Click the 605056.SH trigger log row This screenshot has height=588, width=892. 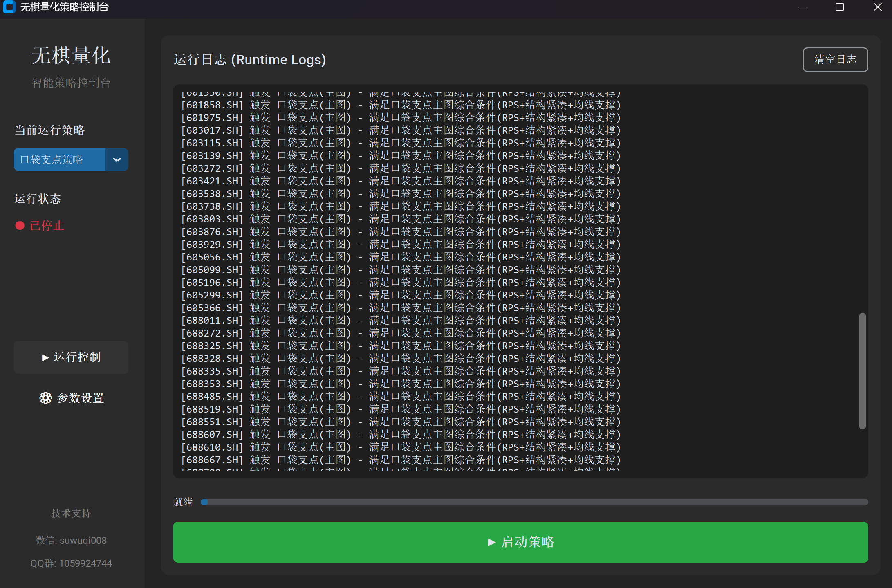pos(401,257)
